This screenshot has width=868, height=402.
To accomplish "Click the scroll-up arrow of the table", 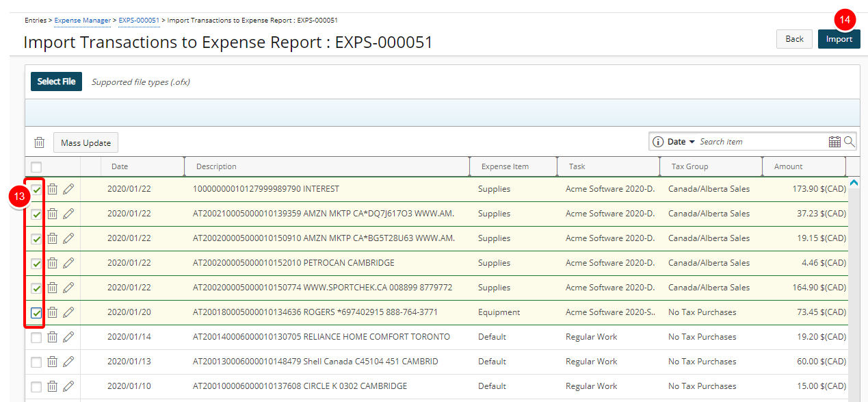I will coord(854,183).
